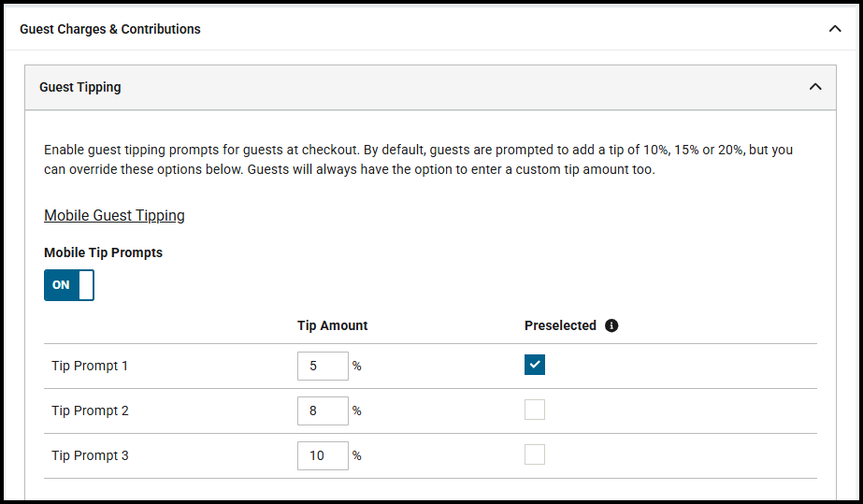Click the Mobile Tip Prompts label

coord(103,252)
